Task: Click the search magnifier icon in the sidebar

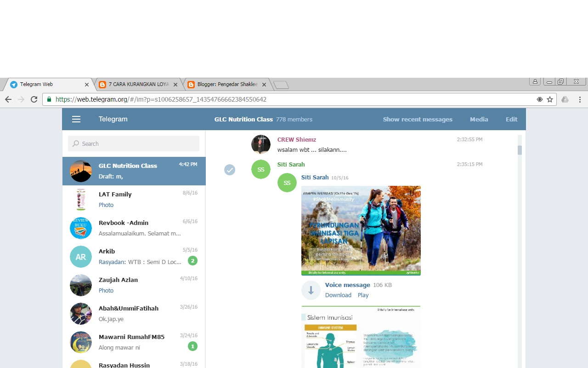Action: 76,144
